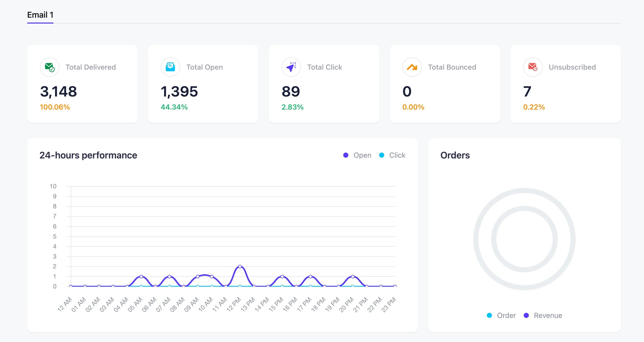Click the Total Delivered envelope icon
Image resolution: width=644 pixels, height=342 pixels.
(x=50, y=67)
